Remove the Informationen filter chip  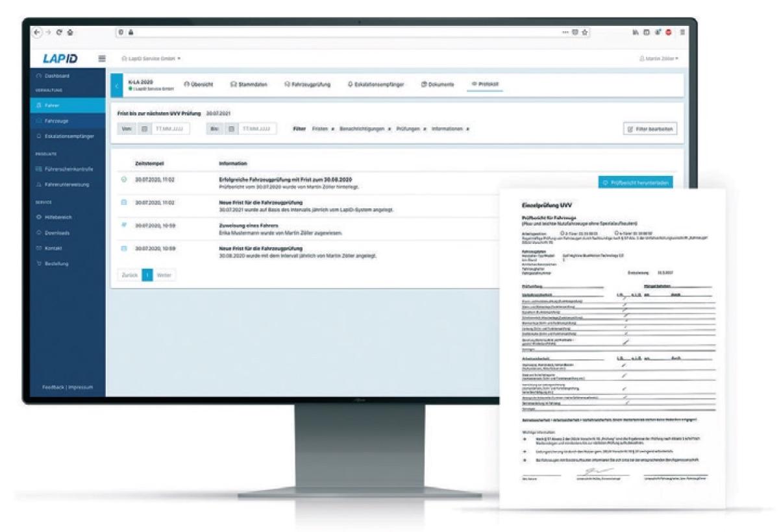tap(468, 129)
